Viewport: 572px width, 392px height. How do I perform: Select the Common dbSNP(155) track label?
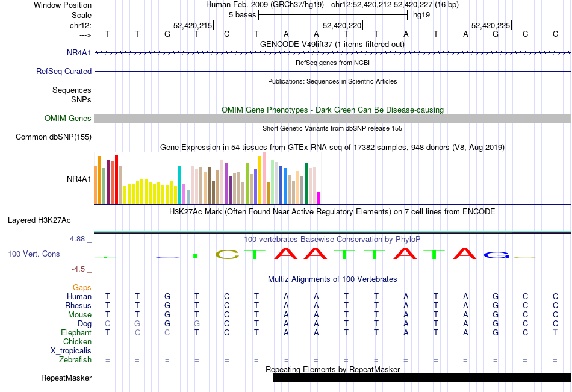coord(53,137)
